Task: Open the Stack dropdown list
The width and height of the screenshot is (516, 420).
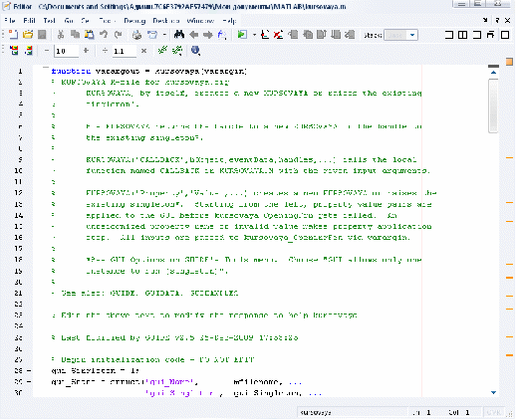Action: (412, 35)
